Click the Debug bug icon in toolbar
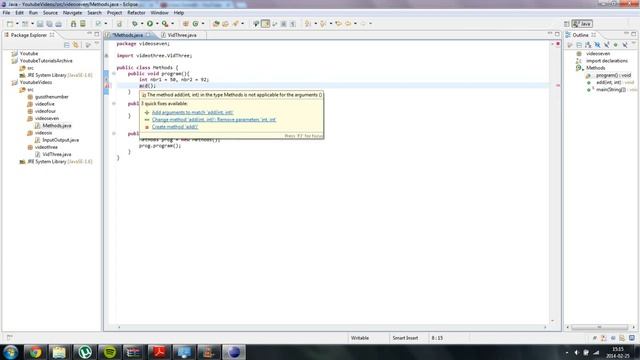The width and height of the screenshot is (640, 360). (x=134, y=24)
